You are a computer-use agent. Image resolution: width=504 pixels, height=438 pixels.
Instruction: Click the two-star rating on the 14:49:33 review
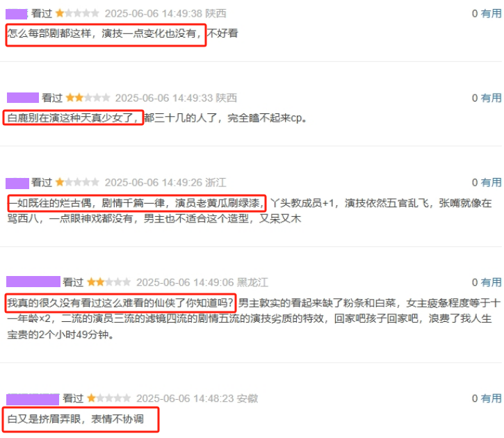[x=88, y=98]
